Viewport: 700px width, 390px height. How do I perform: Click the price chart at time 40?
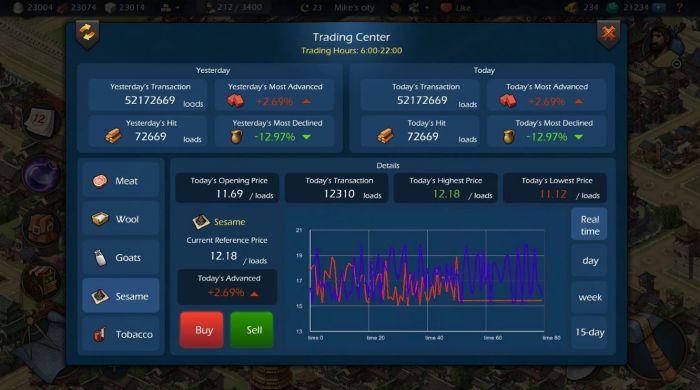(x=427, y=280)
